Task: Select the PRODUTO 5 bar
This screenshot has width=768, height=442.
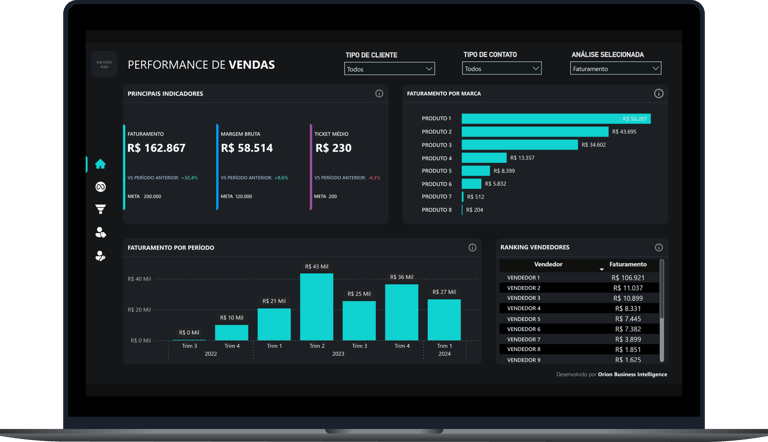Action: click(x=476, y=171)
